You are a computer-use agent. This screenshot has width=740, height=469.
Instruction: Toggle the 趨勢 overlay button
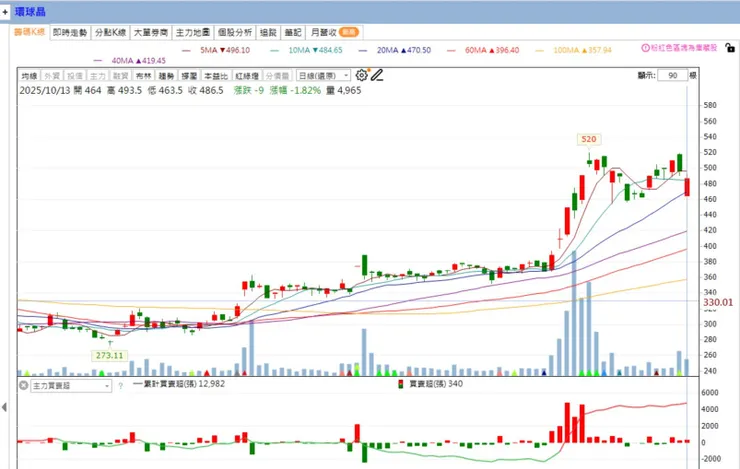click(166, 75)
